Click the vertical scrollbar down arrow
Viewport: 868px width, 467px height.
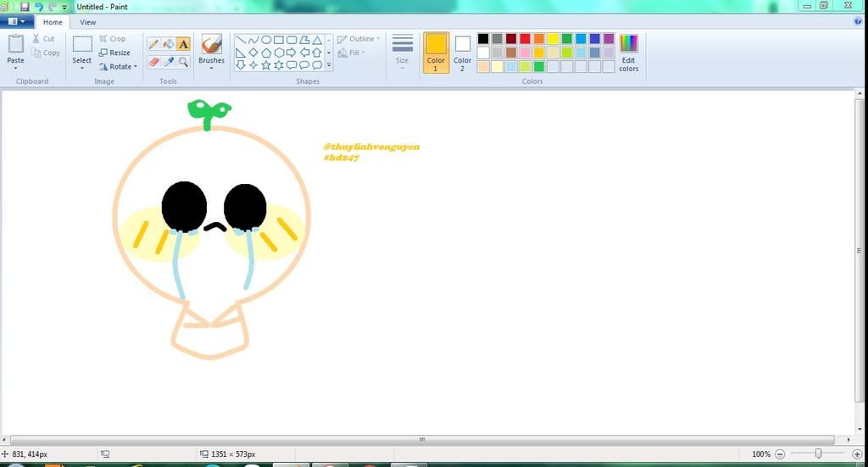860,429
